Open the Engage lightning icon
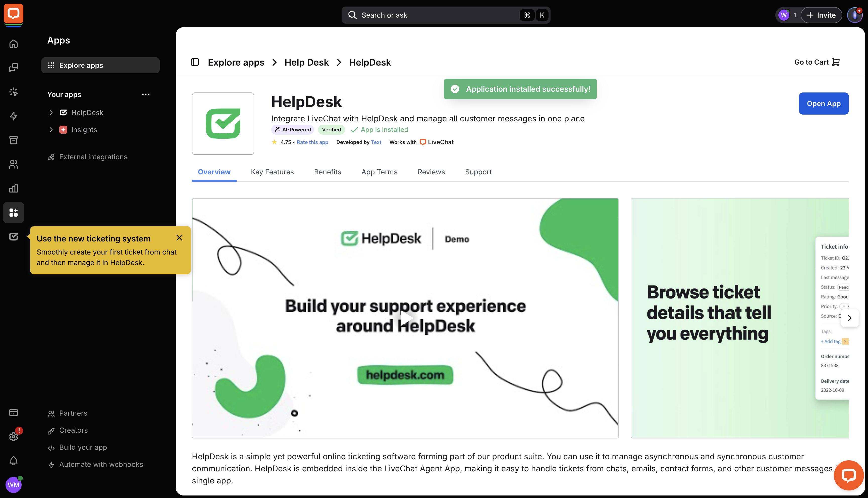The image size is (868, 498). coord(13,116)
